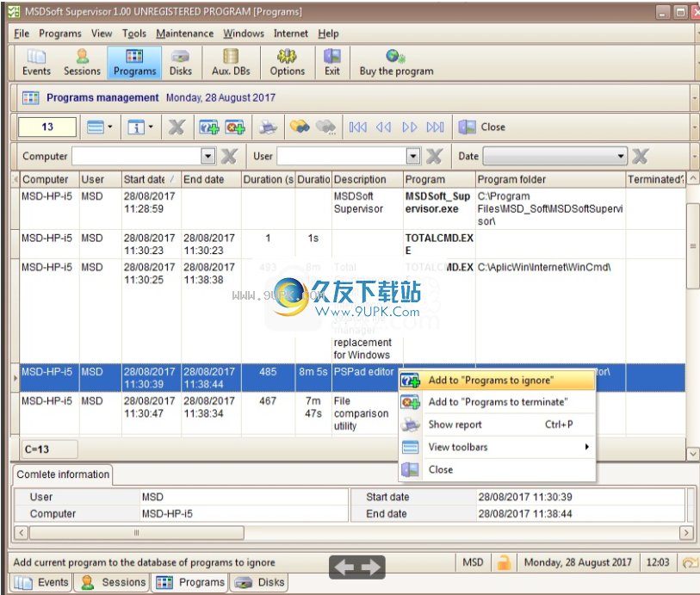Click the colored clouds filter icon
This screenshot has width=700, height=595.
pos(300,127)
